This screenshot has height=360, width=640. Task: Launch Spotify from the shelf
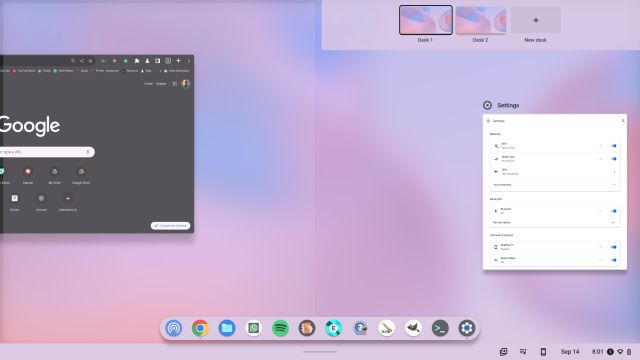coord(280,328)
